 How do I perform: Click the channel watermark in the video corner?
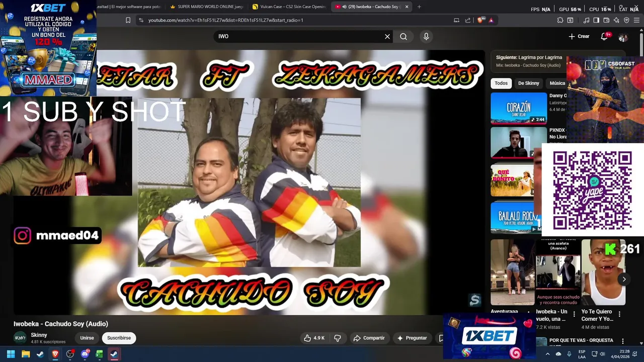(475, 301)
